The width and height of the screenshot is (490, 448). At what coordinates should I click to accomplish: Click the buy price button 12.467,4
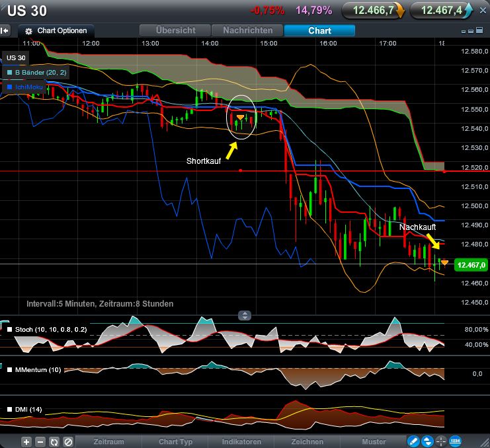coord(441,11)
